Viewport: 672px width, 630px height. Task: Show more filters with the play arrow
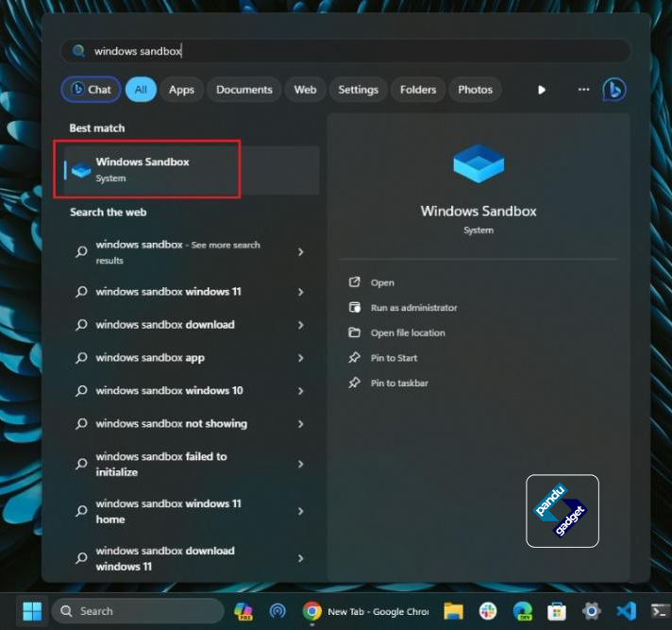click(542, 90)
